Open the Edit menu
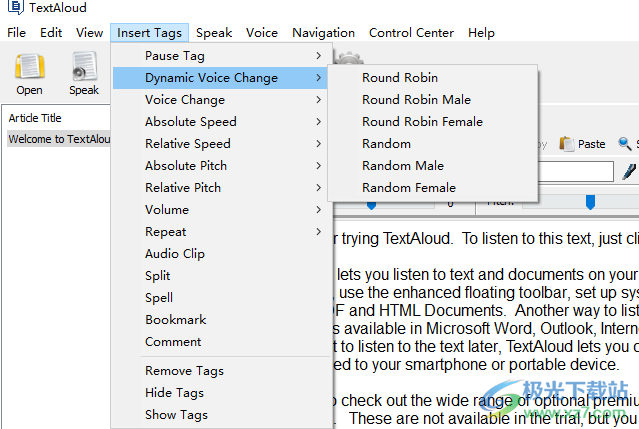Image resolution: width=639 pixels, height=429 pixels. (x=51, y=33)
